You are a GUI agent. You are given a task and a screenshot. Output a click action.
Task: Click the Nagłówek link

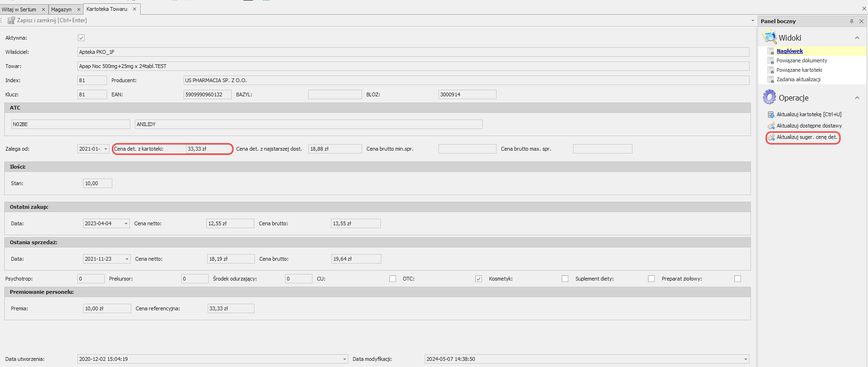tap(790, 51)
